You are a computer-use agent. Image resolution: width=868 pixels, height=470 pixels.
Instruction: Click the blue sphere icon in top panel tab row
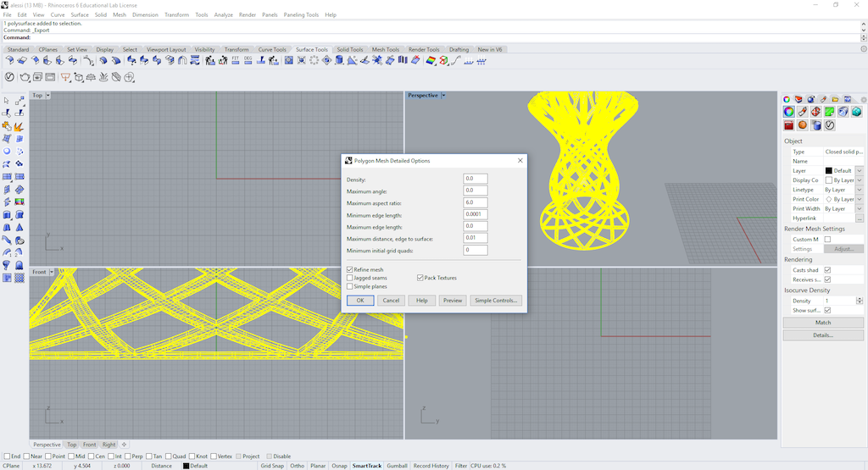click(811, 100)
